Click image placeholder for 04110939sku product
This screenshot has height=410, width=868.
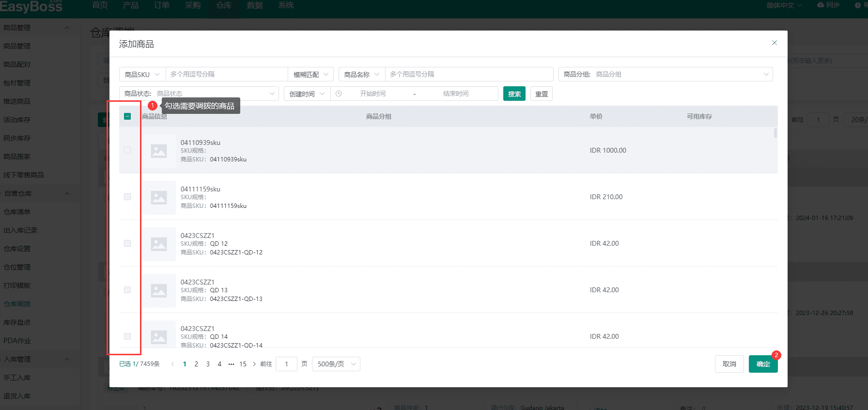[x=159, y=151]
